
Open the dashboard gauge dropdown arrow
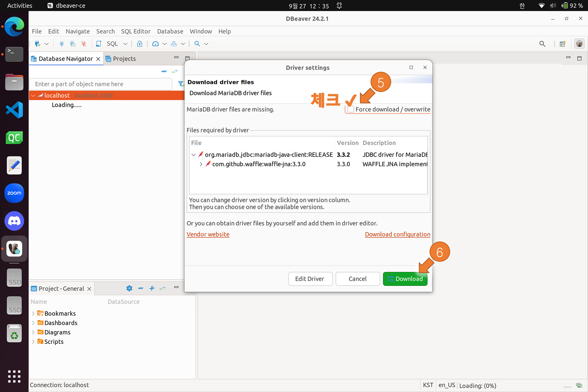coord(164,44)
